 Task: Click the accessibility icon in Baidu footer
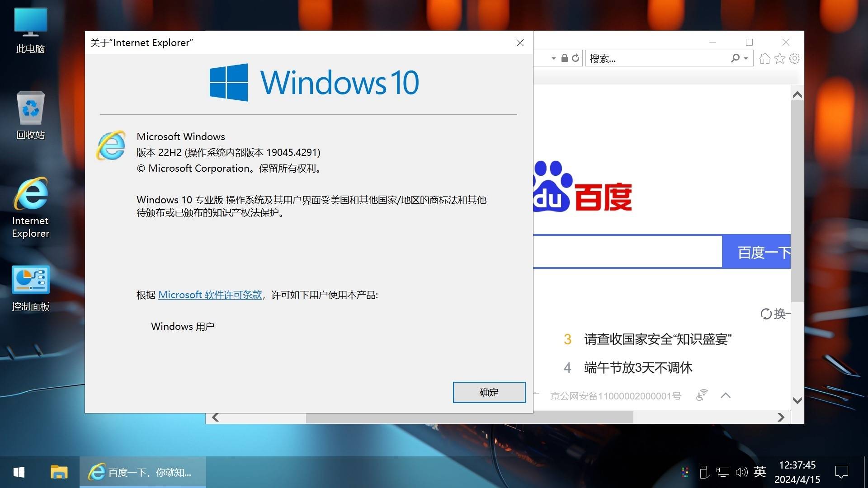point(702,395)
